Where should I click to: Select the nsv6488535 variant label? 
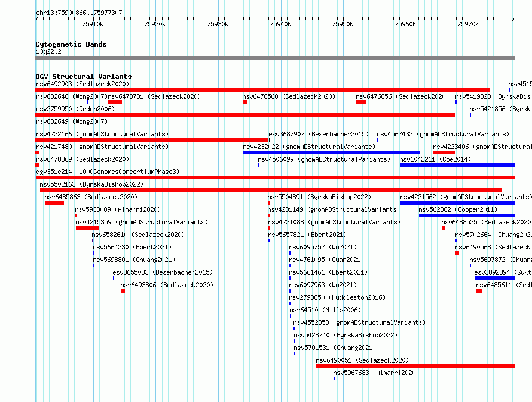(x=487, y=222)
